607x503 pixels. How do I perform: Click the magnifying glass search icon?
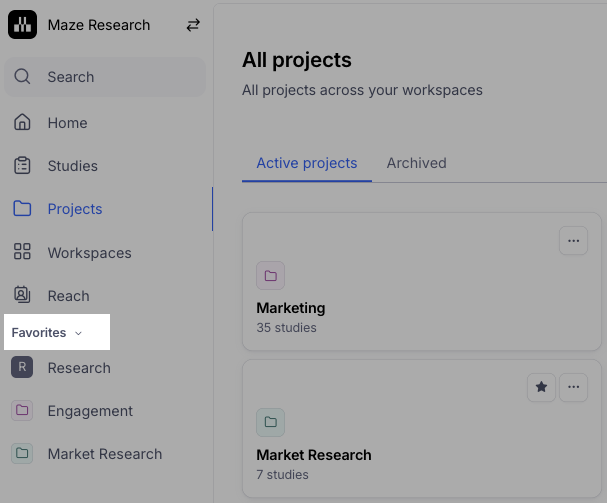pos(22,77)
